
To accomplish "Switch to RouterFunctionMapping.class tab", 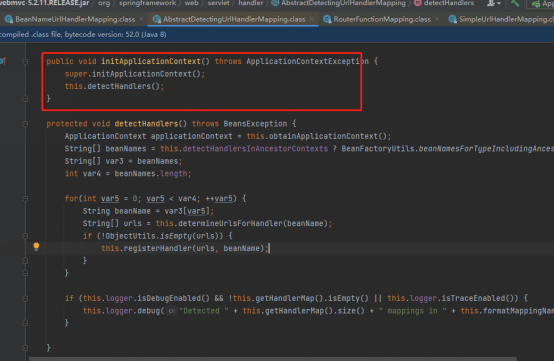I will click(x=382, y=19).
